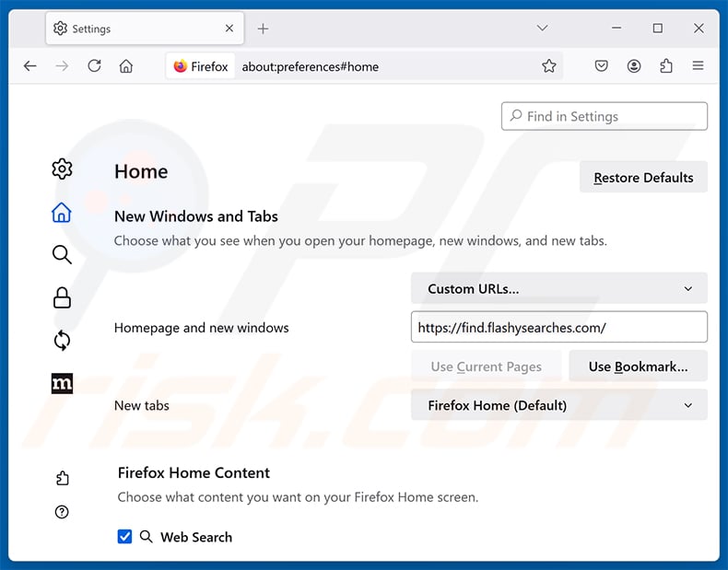
Task: Click the Firefox logo identity box
Action: (x=201, y=66)
